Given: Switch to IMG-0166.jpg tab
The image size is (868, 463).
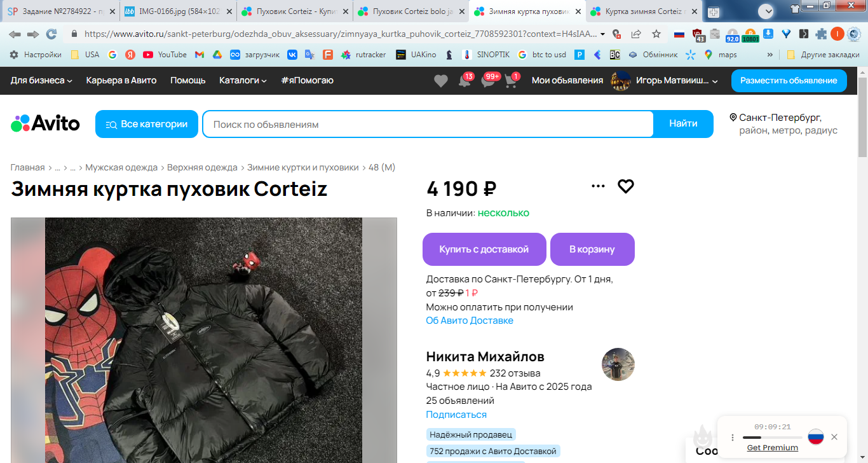Looking at the screenshot, I should tap(178, 12).
